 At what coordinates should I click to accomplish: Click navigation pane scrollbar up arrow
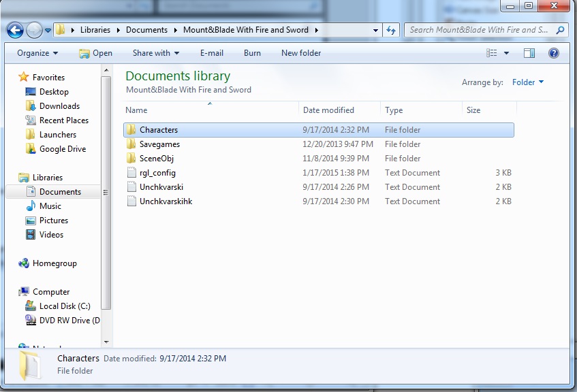[x=106, y=70]
